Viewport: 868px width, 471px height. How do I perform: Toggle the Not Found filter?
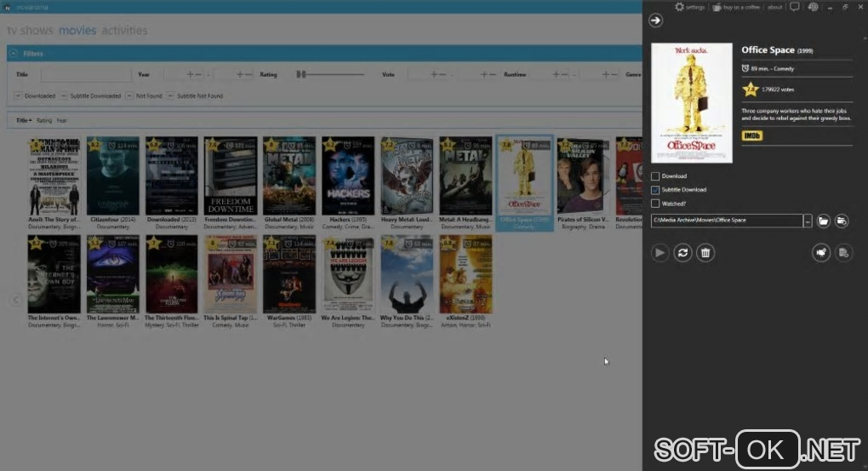pyautogui.click(x=129, y=96)
